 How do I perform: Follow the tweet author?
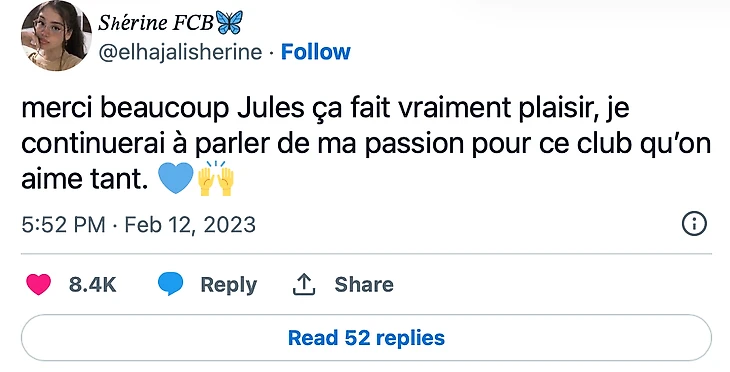click(315, 52)
